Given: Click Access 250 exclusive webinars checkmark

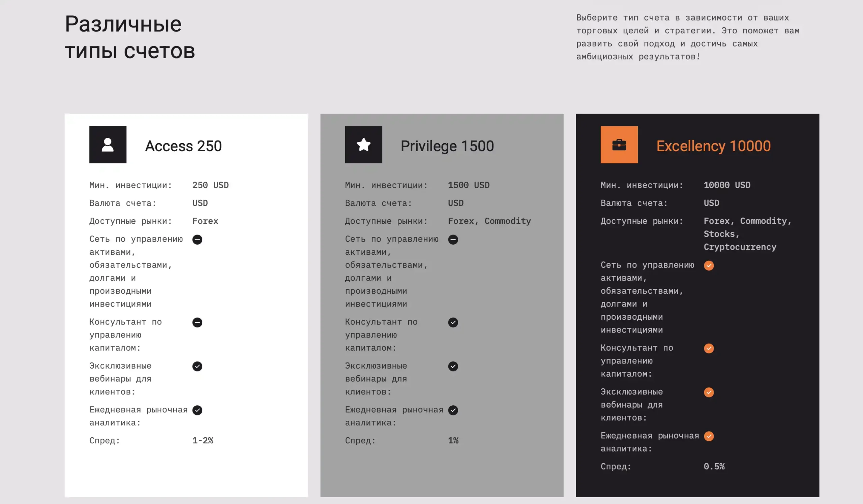Looking at the screenshot, I should coord(197,366).
